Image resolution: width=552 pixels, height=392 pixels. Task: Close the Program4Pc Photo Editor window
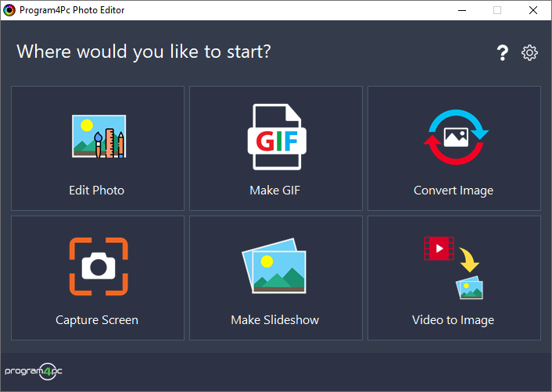point(533,10)
